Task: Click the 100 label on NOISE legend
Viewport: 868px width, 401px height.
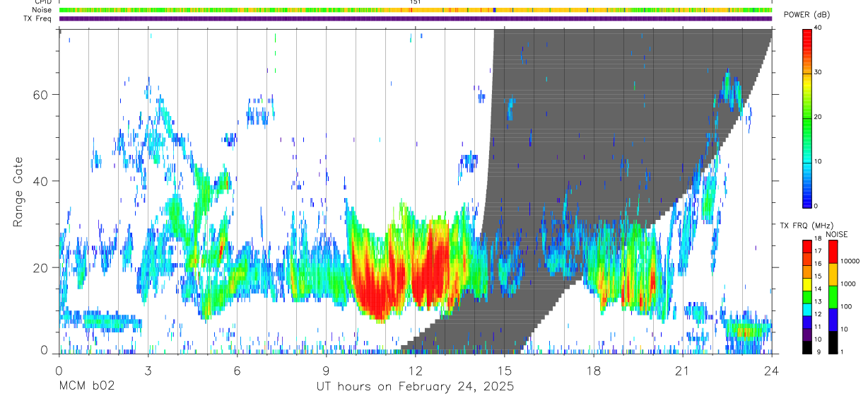Action: (847, 306)
